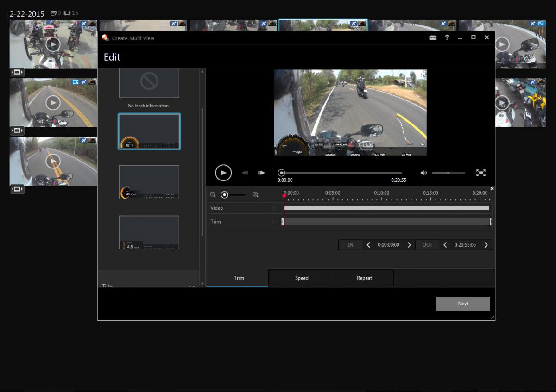Click the IN point button

351,245
